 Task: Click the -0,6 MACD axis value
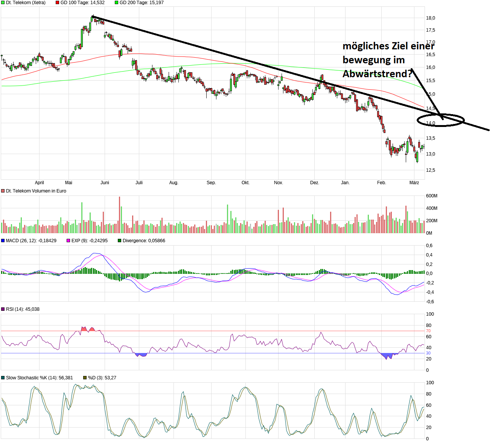click(430, 302)
